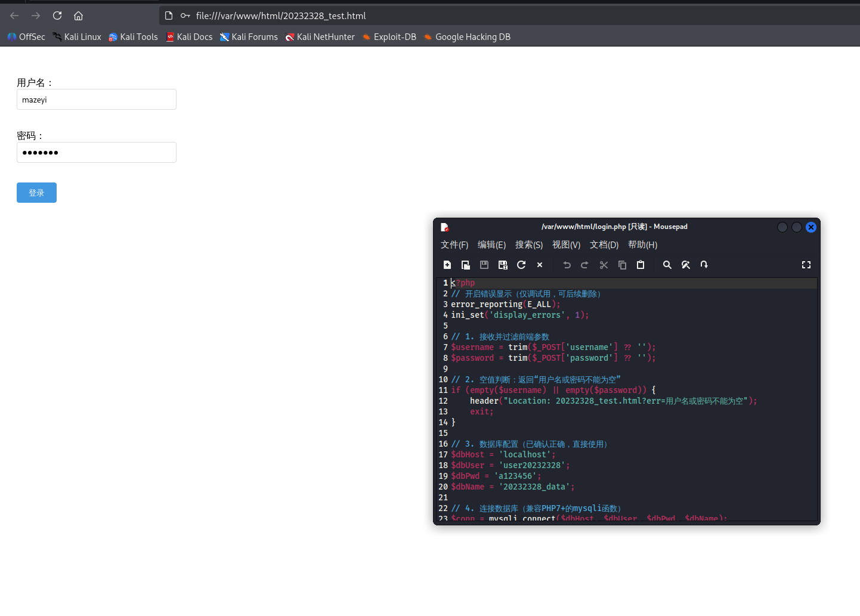
Task: Click the Copy icon in Mousepad toolbar
Action: click(622, 265)
